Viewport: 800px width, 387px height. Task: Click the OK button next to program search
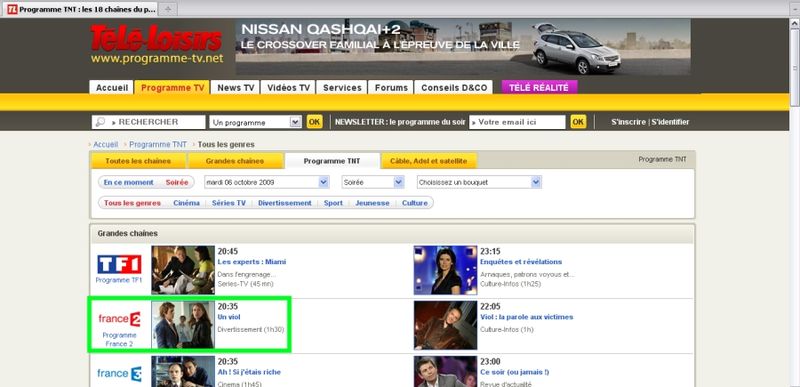pyautogui.click(x=314, y=122)
